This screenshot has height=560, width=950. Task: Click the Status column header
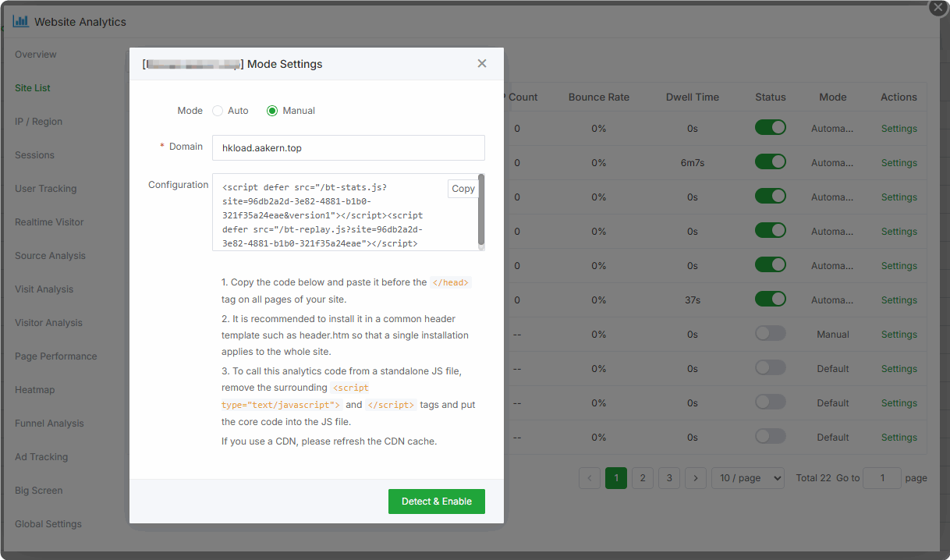(771, 97)
